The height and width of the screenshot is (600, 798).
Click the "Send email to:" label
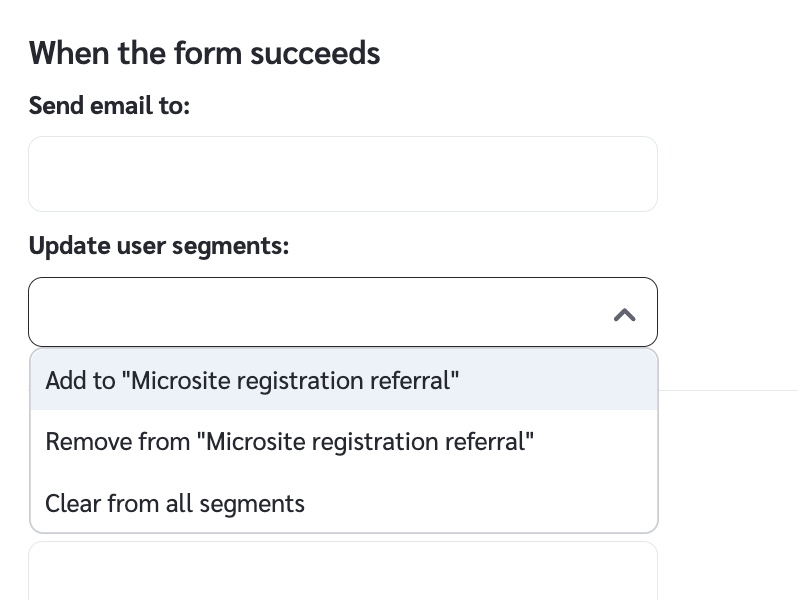point(109,105)
